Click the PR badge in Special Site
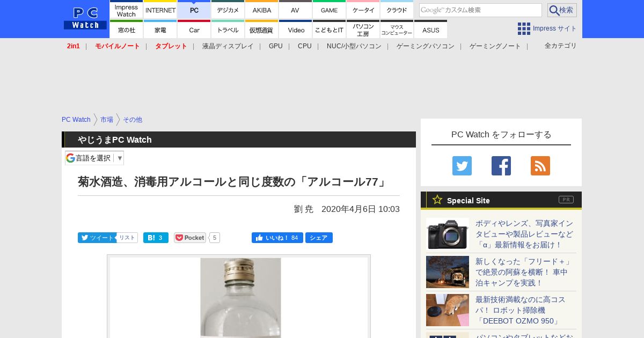Image resolution: width=644 pixels, height=338 pixels. pos(566,200)
